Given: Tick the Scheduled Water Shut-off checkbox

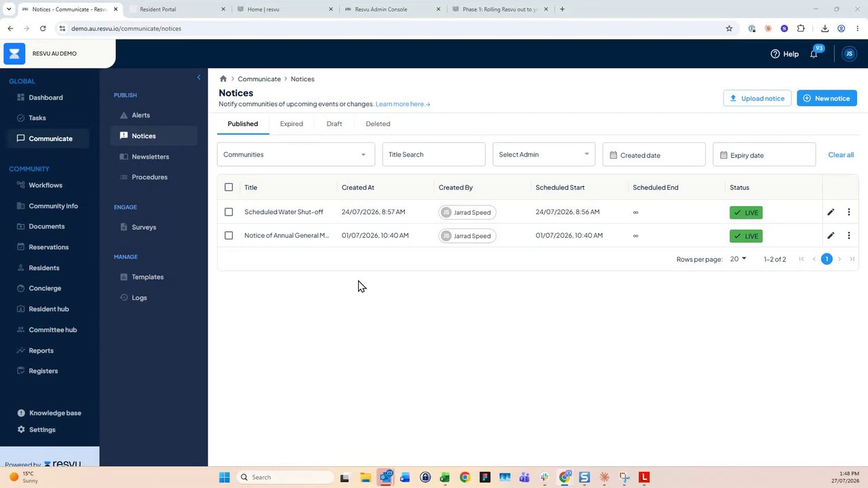Looking at the screenshot, I should tap(229, 212).
